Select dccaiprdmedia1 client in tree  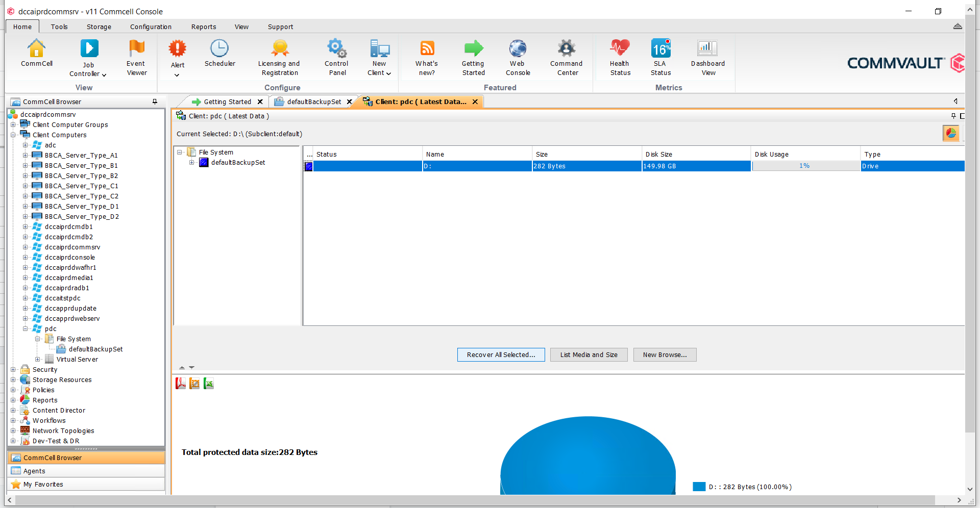tap(69, 278)
